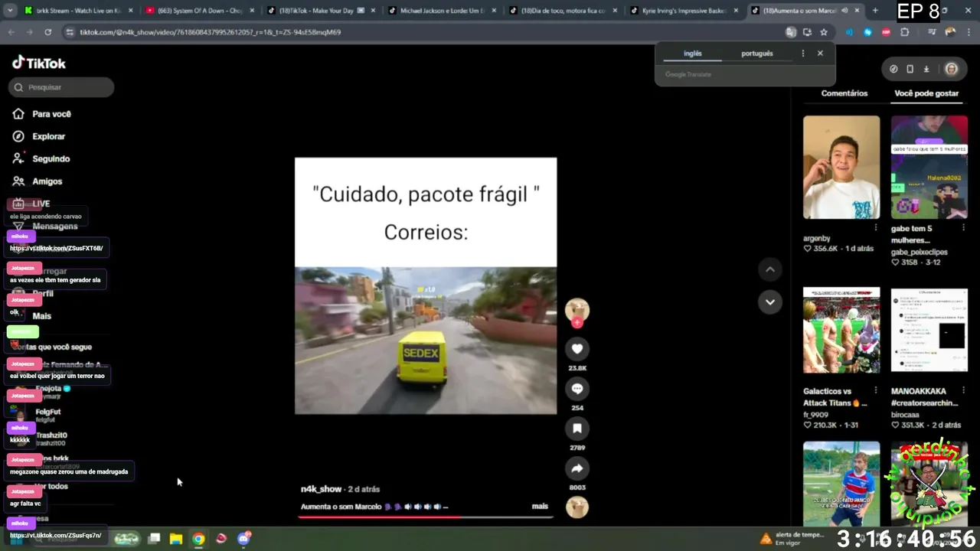
Task: Switch to the Comentários tab
Action: tap(844, 93)
